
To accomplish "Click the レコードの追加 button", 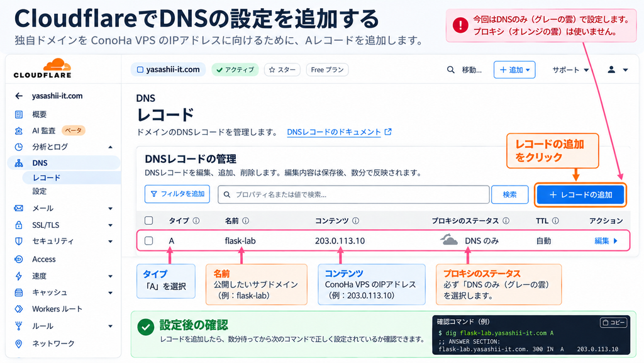I will [580, 194].
